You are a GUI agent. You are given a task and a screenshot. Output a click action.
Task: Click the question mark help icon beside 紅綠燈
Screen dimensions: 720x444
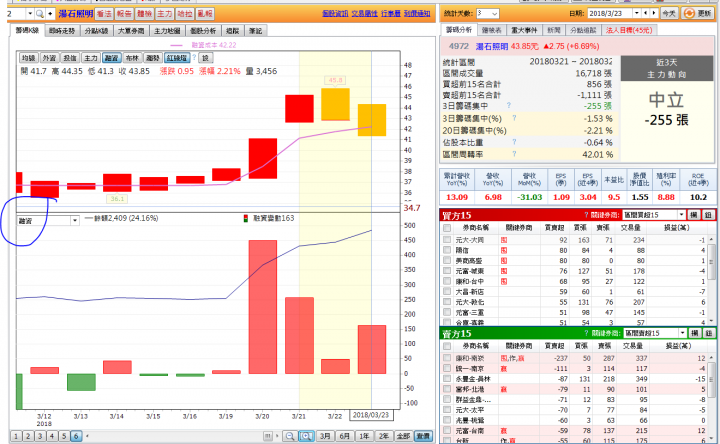(194, 57)
